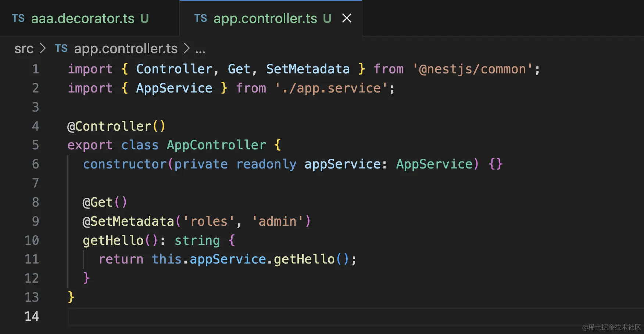Click the AppController class name
This screenshot has height=334, width=644.
point(216,145)
